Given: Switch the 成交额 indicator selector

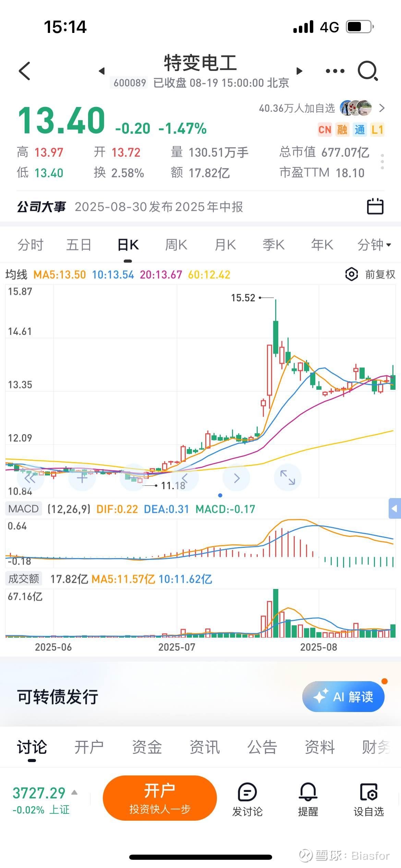Looking at the screenshot, I should (23, 579).
